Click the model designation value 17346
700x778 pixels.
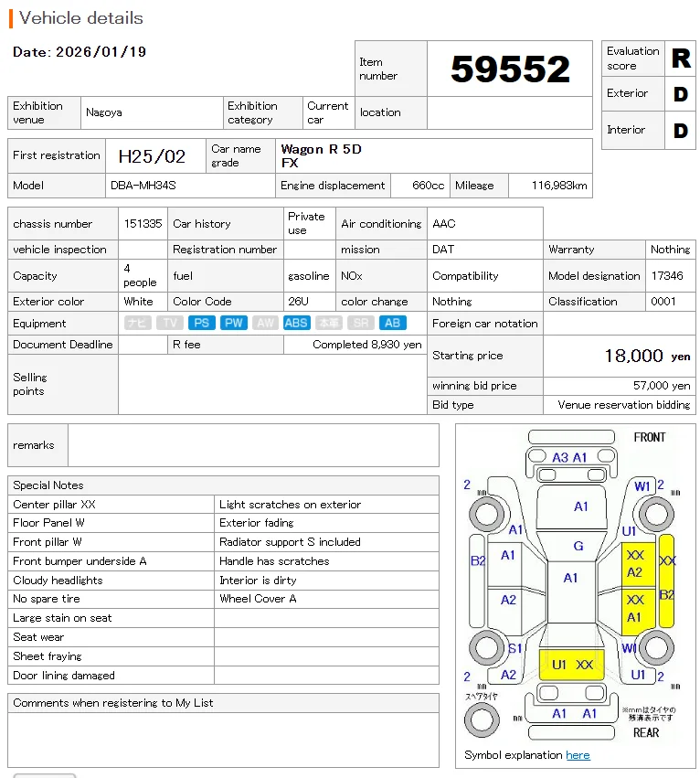pos(667,275)
